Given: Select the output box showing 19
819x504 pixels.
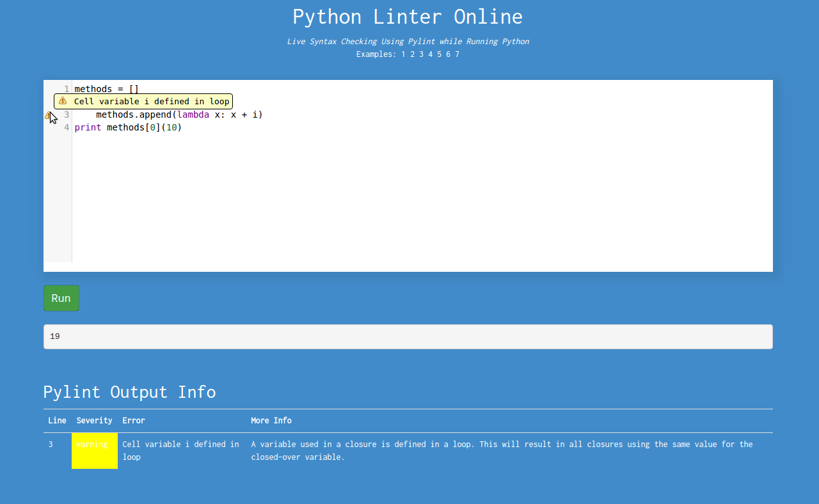Looking at the screenshot, I should (x=408, y=336).
